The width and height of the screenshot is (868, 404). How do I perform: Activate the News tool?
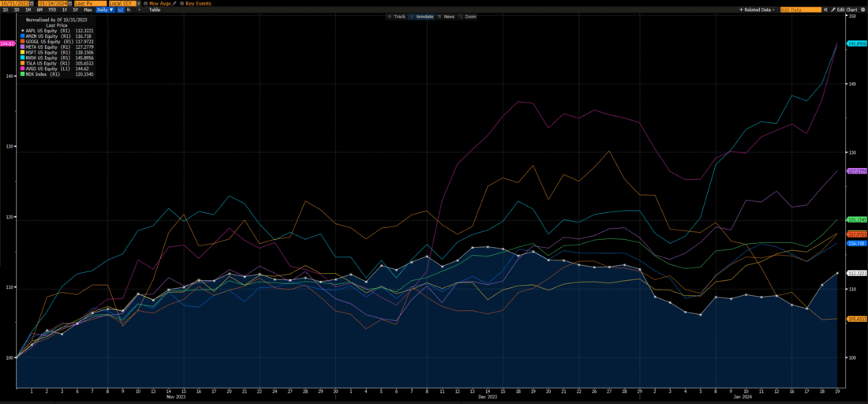(446, 17)
